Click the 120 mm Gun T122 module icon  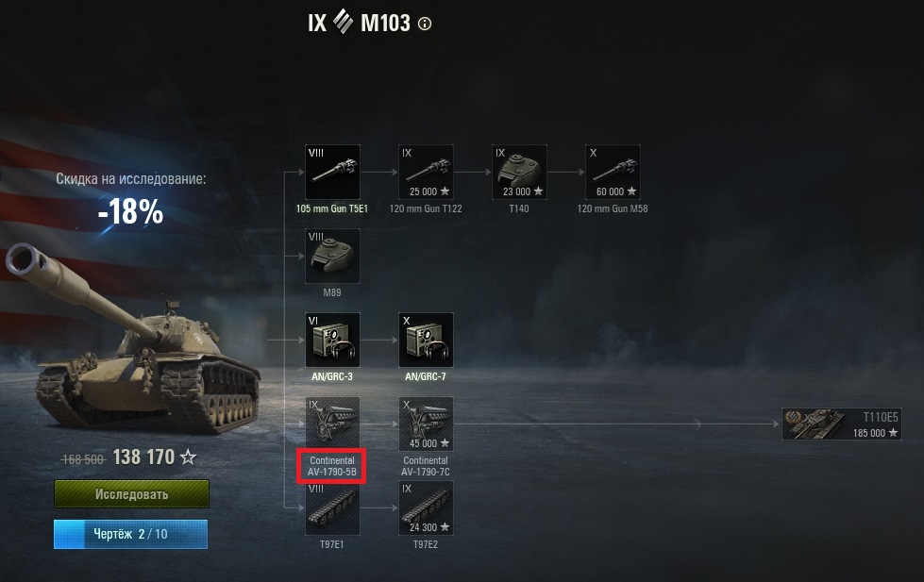pyautogui.click(x=426, y=172)
